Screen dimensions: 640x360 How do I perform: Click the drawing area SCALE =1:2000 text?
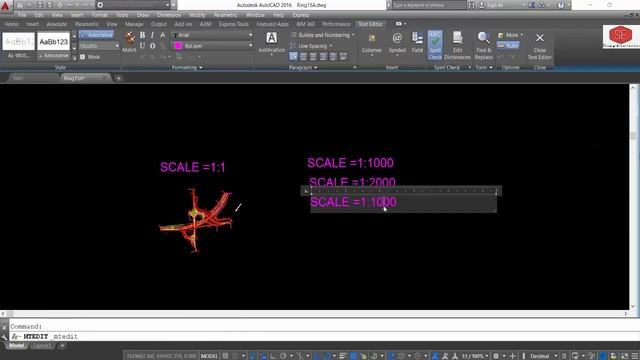point(352,182)
